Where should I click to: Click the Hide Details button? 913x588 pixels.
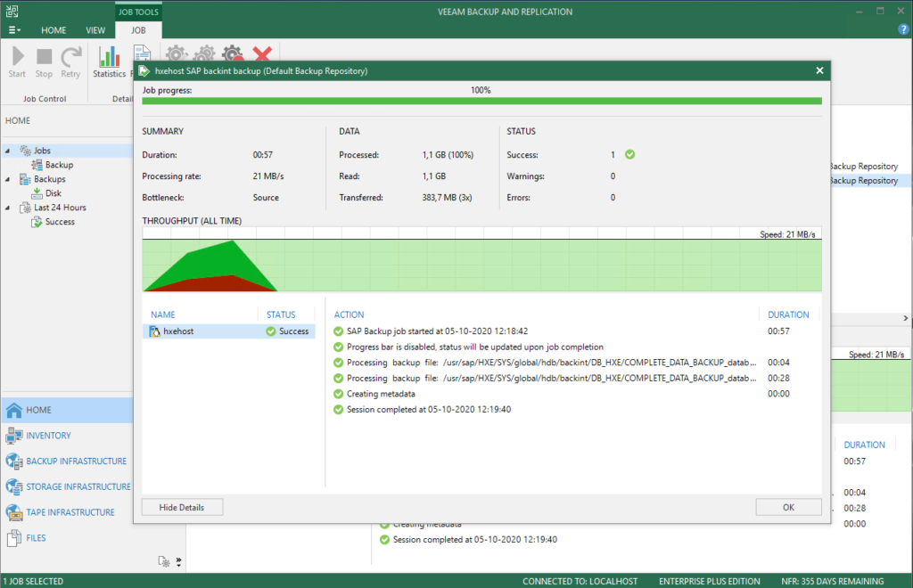click(x=182, y=507)
